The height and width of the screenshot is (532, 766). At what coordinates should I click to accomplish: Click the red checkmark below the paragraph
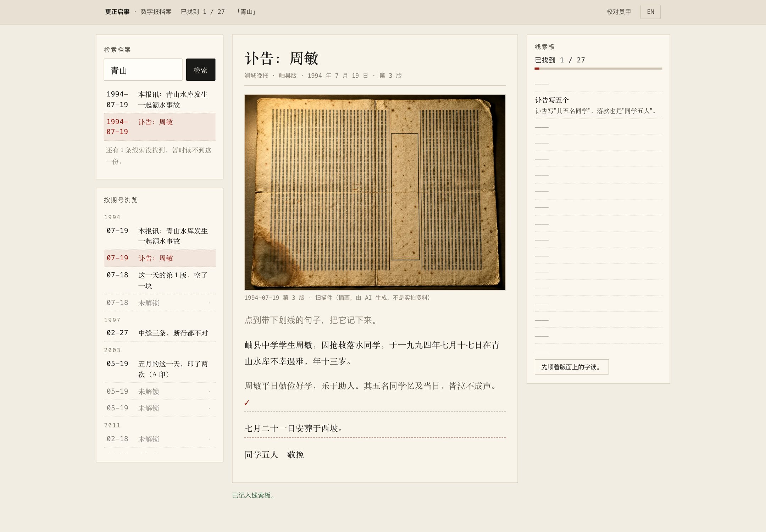coord(247,403)
